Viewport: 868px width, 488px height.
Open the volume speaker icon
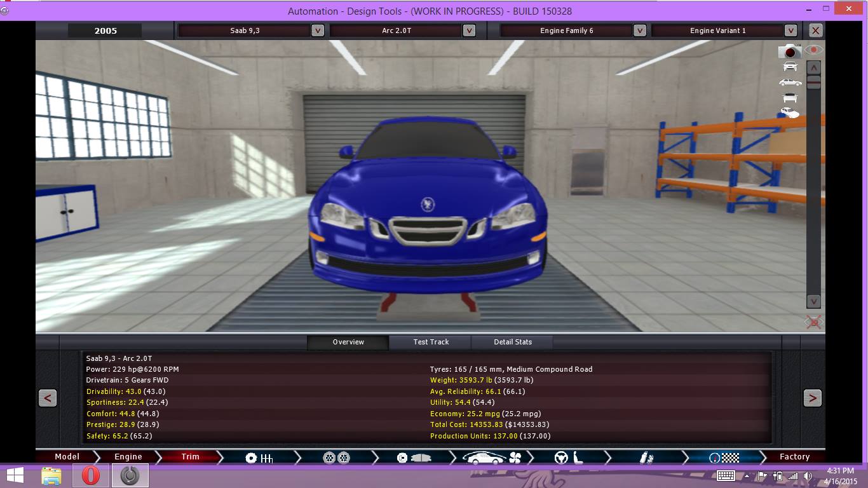(x=808, y=475)
